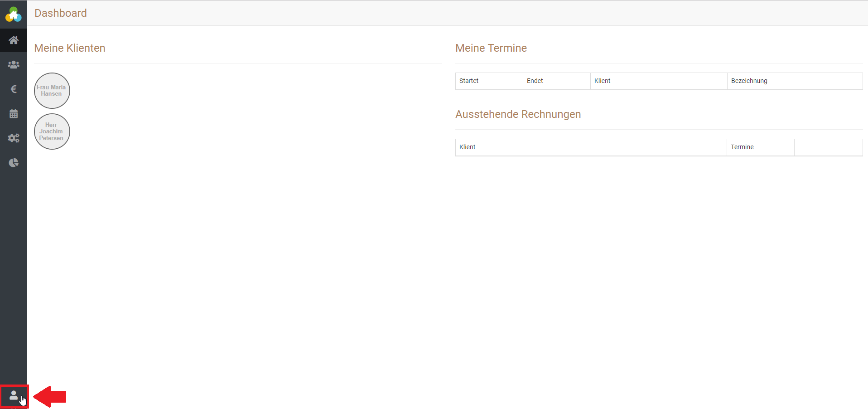Click the Meine Klienten heading
868x409 pixels.
pyautogui.click(x=70, y=48)
